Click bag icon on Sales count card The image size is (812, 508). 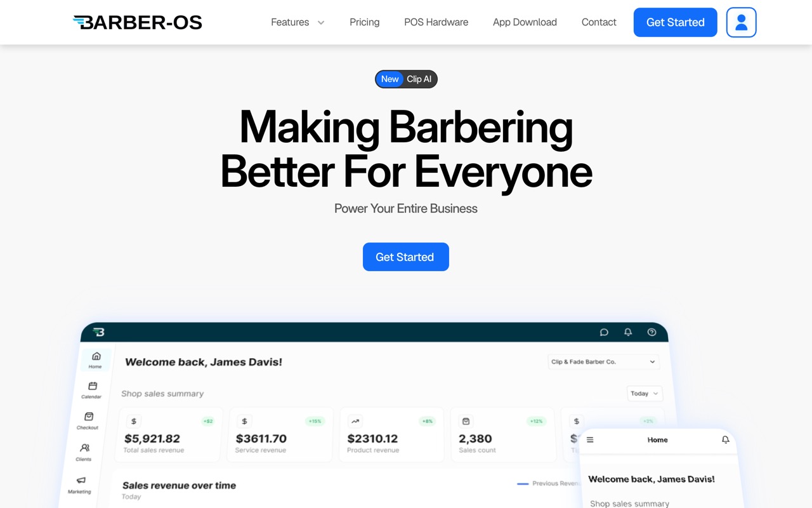(x=466, y=421)
